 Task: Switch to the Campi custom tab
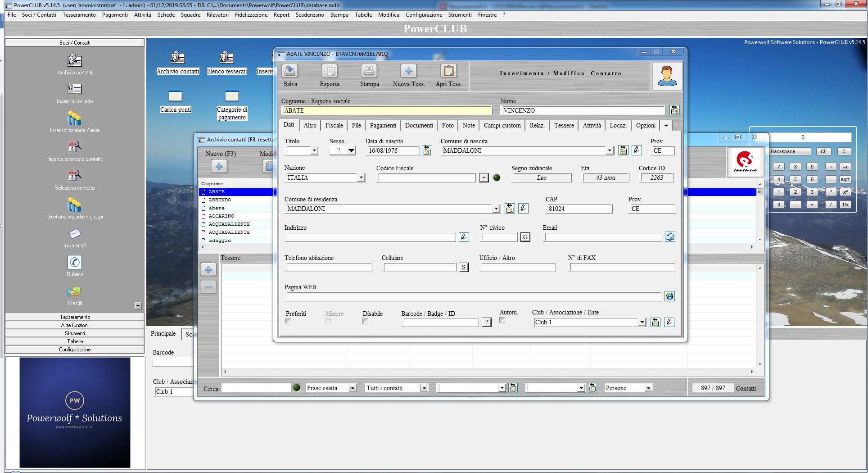[502, 125]
